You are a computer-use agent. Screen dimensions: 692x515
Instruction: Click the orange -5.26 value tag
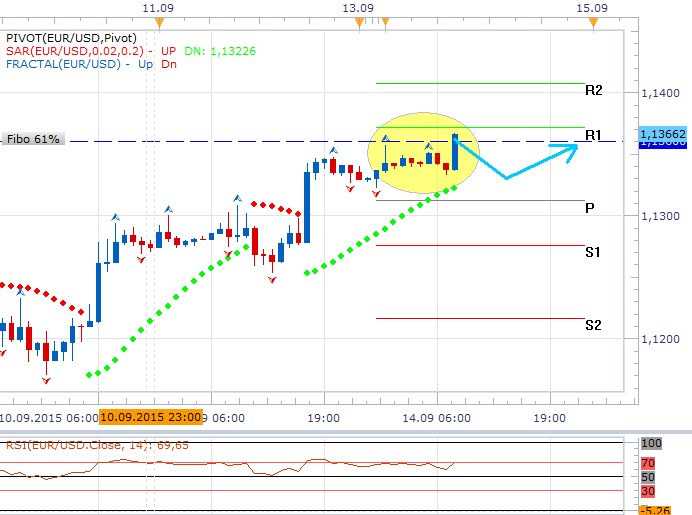pyautogui.click(x=659, y=509)
